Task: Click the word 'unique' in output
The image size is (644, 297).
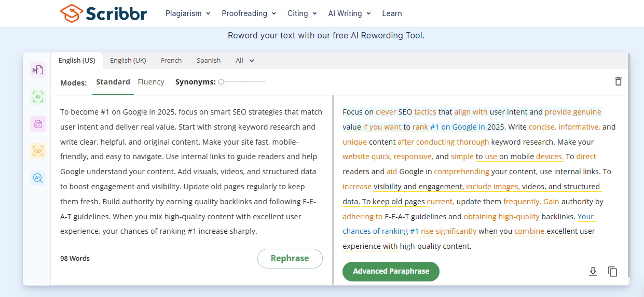Action: (x=354, y=142)
